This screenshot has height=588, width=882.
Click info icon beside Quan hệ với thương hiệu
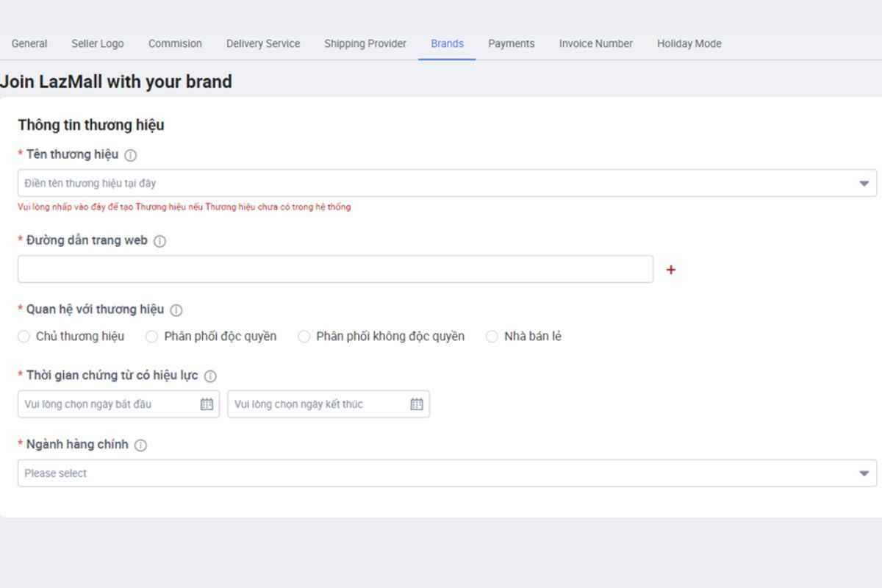176,310
